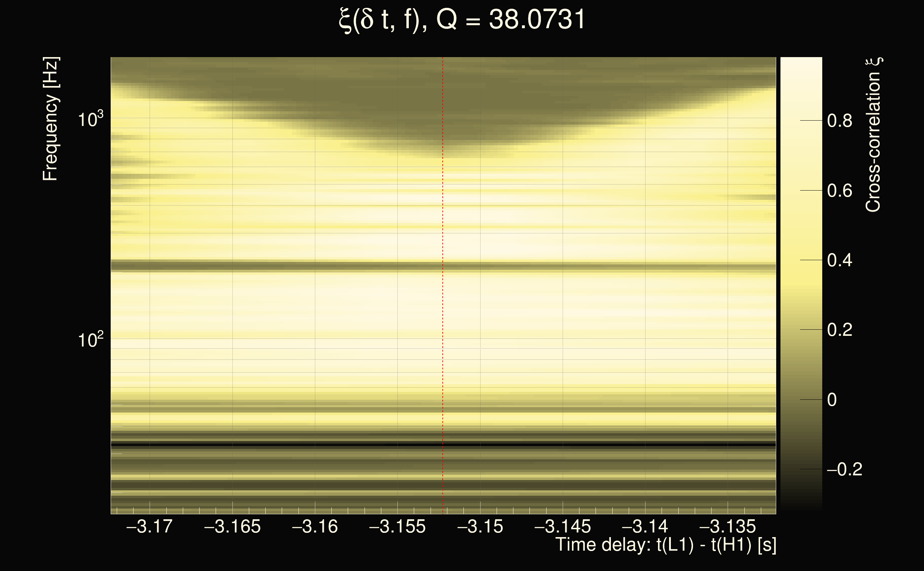Click the 0.4 value on the colorbar scale
This screenshot has width=924, height=571.
pos(839,260)
